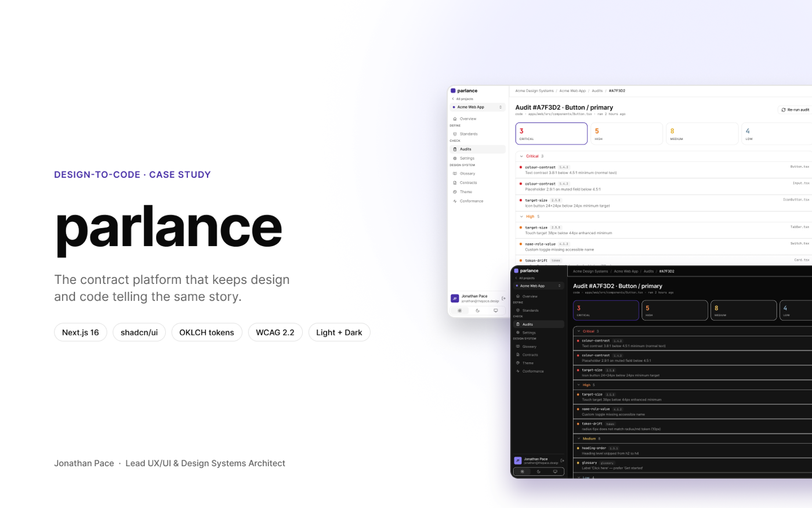Open Standards in the dark window sidebar

(x=539, y=311)
